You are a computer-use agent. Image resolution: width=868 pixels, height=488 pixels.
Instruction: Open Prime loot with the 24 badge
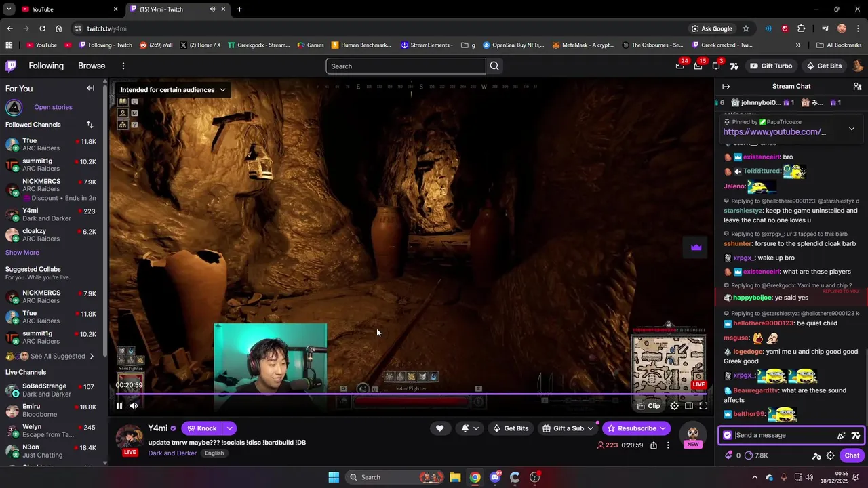tap(680, 66)
